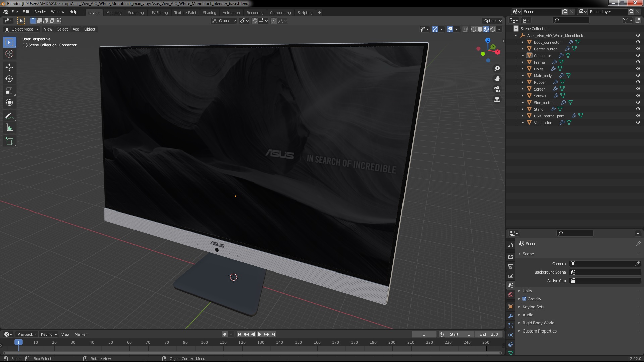Open the Physics properties tab icon

[511, 335]
